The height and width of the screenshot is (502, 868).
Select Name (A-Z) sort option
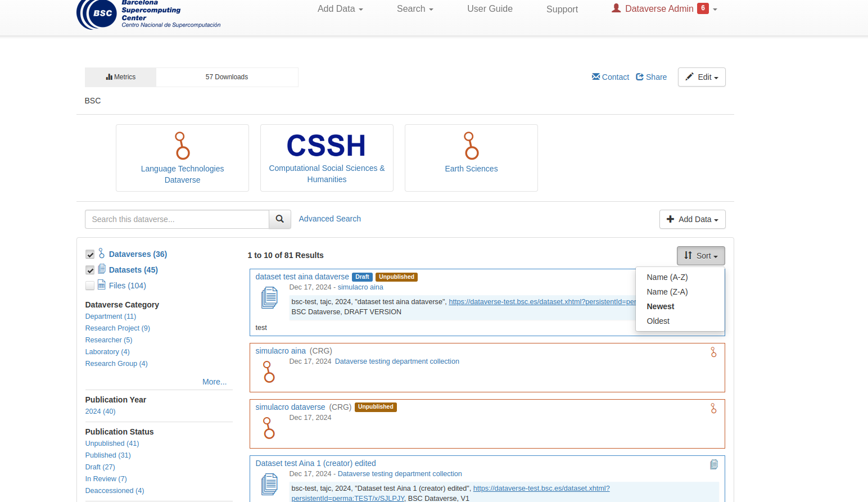667,277
